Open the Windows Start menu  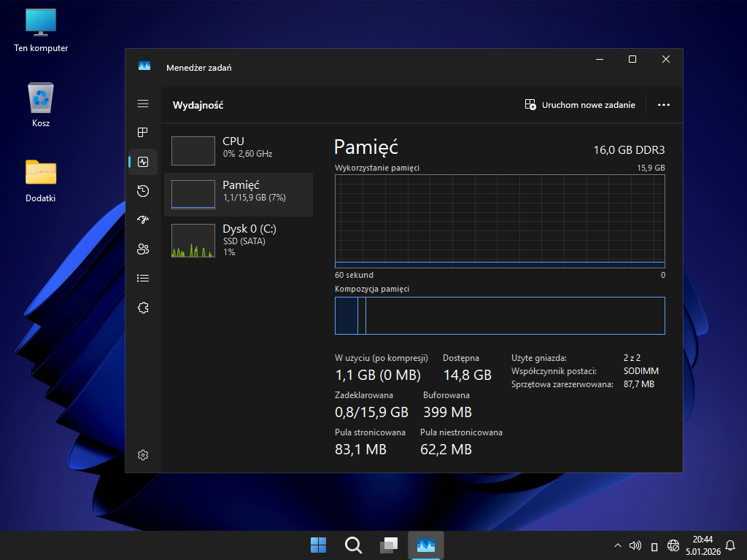319,545
